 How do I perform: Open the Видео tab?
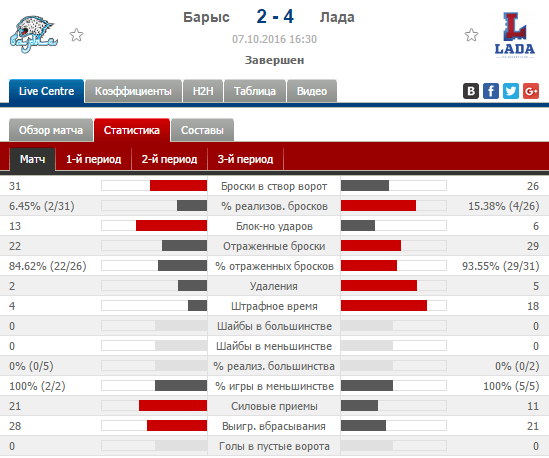312,91
